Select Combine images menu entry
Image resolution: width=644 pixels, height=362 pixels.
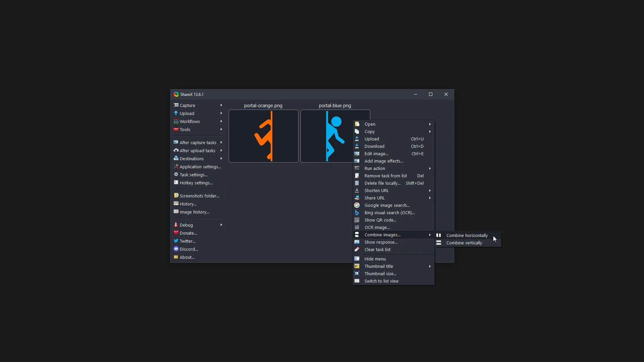point(393,235)
